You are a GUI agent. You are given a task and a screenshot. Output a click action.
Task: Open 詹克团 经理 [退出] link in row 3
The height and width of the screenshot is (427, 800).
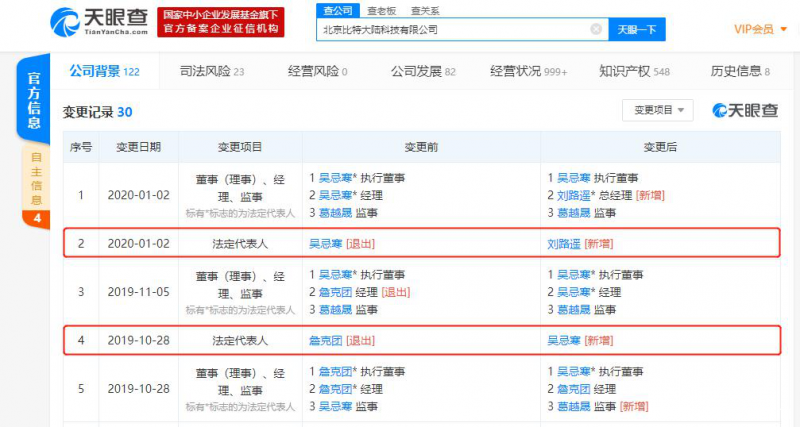pyautogui.click(x=335, y=292)
